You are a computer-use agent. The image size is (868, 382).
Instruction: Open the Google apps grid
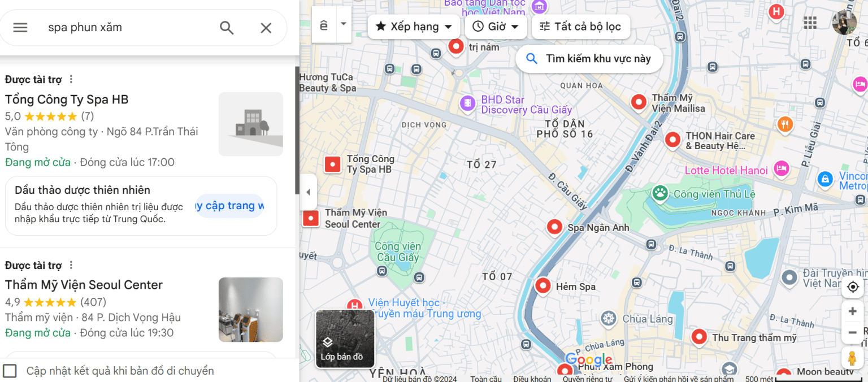coord(810,23)
